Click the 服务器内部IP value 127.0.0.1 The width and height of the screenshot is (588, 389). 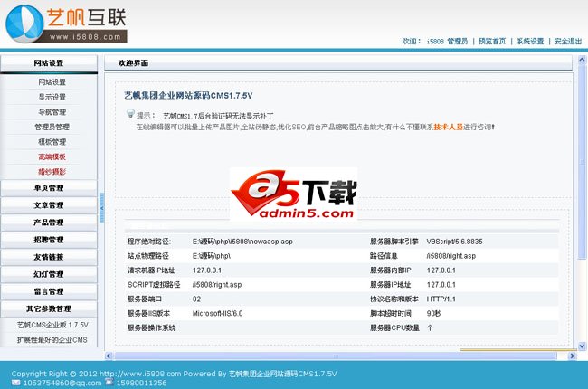441,270
